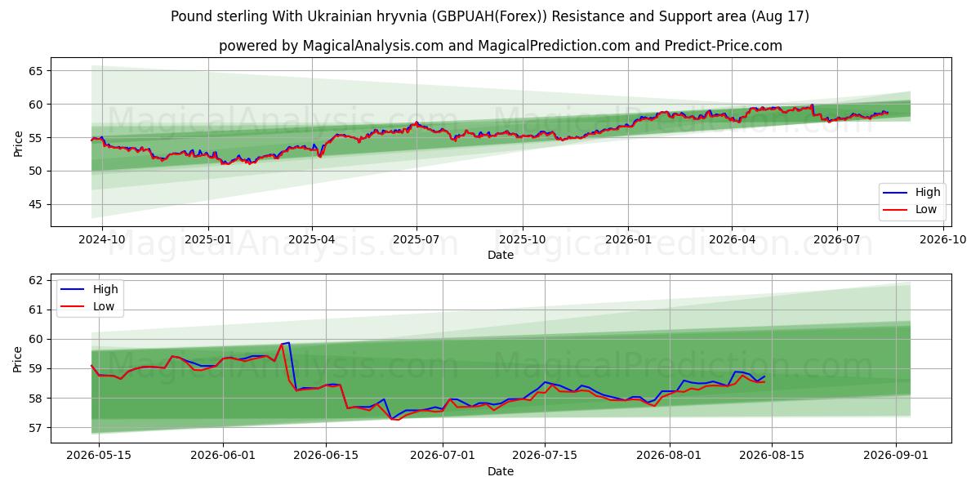Click 'Low' in the top chart legend
The image size is (980, 490).
pos(926,209)
